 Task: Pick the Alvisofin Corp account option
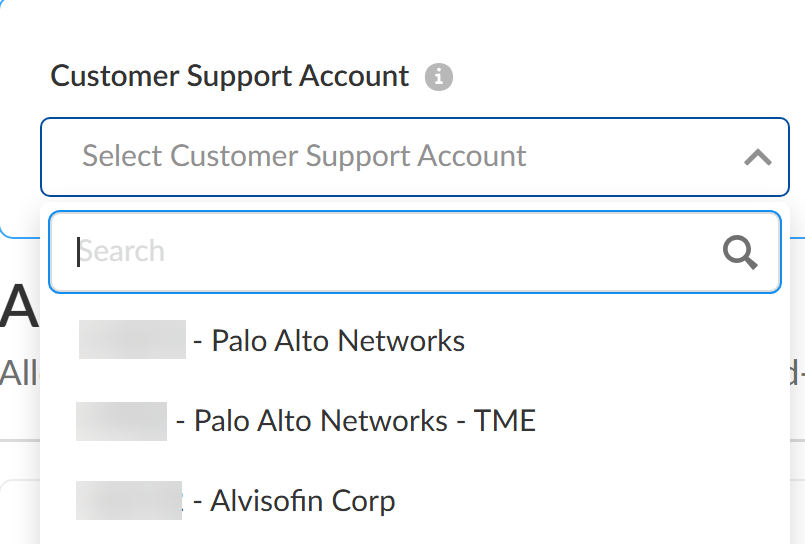click(302, 500)
